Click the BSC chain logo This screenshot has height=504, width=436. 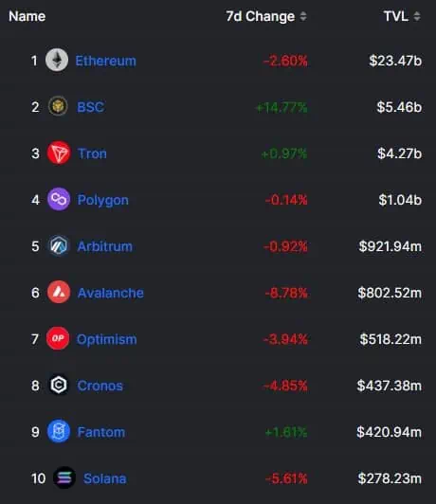[58, 106]
